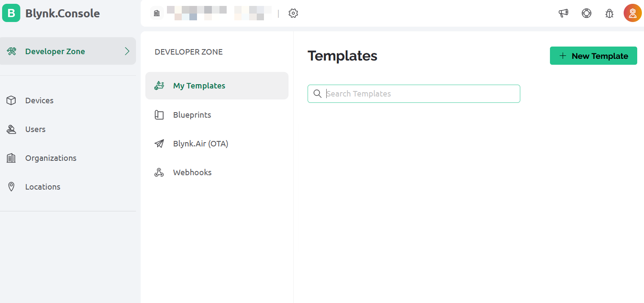
Task: Open organization settings gear icon
Action: [x=293, y=13]
